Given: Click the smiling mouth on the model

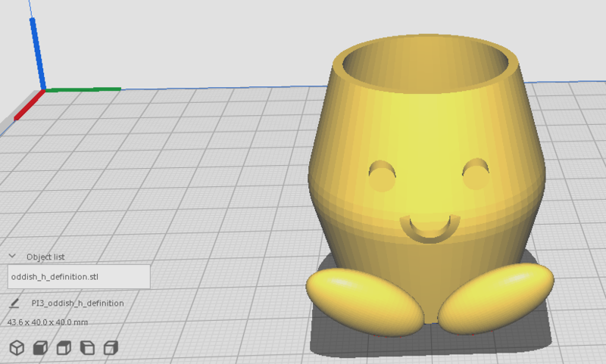Looking at the screenshot, I should [430, 228].
